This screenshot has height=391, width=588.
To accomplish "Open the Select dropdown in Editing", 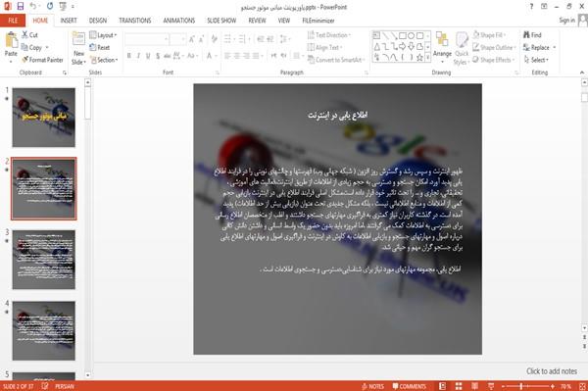I will click(536, 60).
